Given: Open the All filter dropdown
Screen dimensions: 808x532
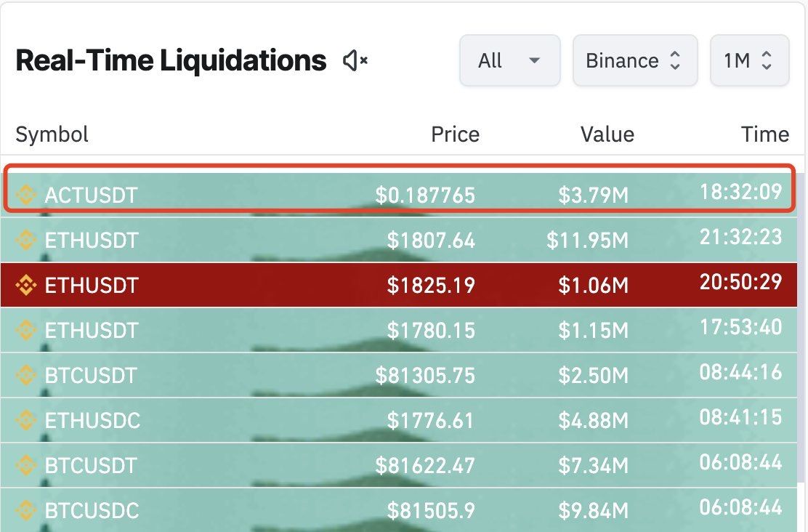Looking at the screenshot, I should (x=509, y=60).
